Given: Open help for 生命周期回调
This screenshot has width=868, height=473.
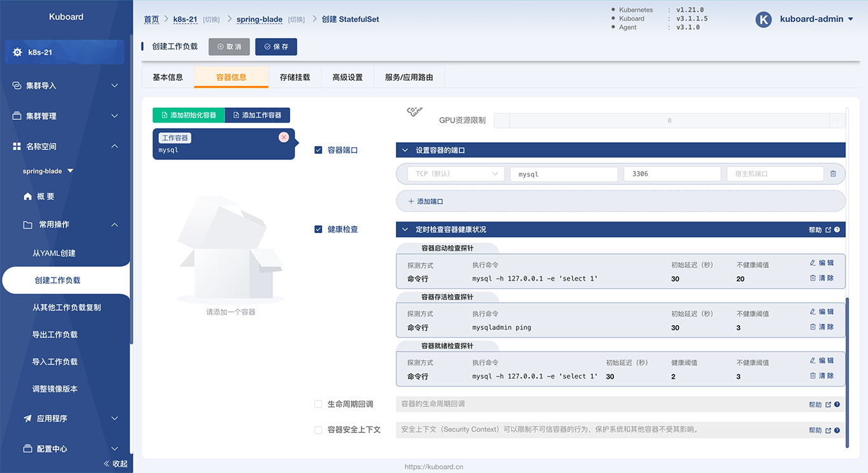Looking at the screenshot, I should pyautogui.click(x=837, y=404).
